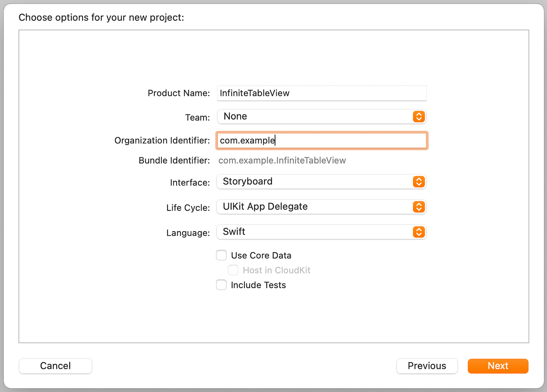Click the com.example identifier value
Viewport: 547px width, 392px height.
pyautogui.click(x=247, y=140)
